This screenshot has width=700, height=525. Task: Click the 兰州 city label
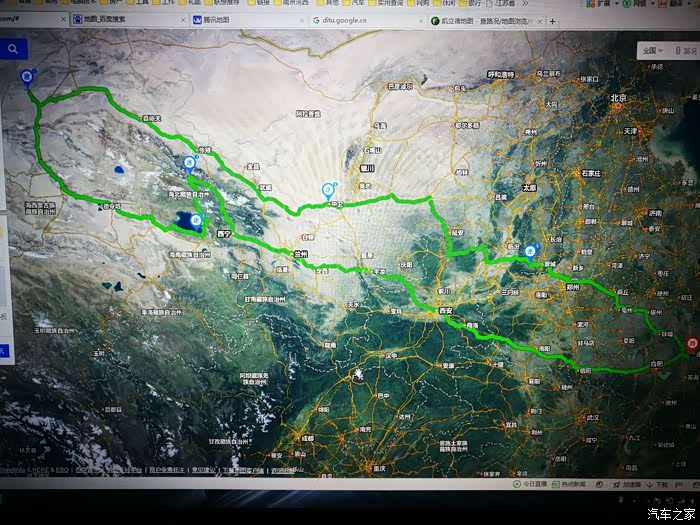click(x=300, y=254)
